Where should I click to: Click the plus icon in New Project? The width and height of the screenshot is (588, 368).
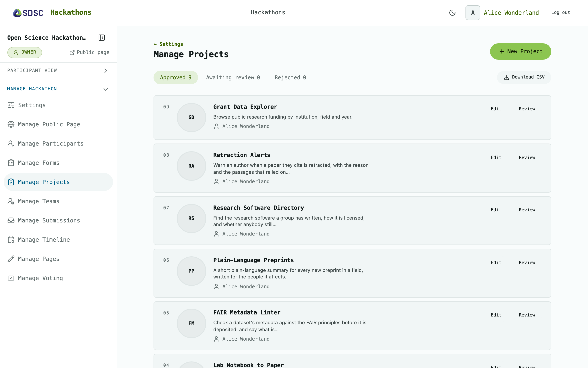pos(501,52)
